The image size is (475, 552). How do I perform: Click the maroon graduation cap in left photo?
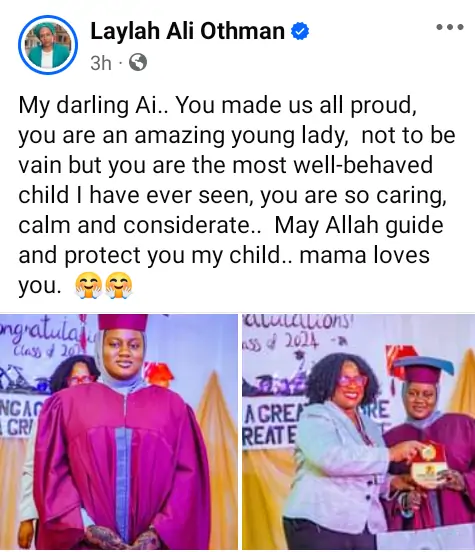(x=123, y=322)
